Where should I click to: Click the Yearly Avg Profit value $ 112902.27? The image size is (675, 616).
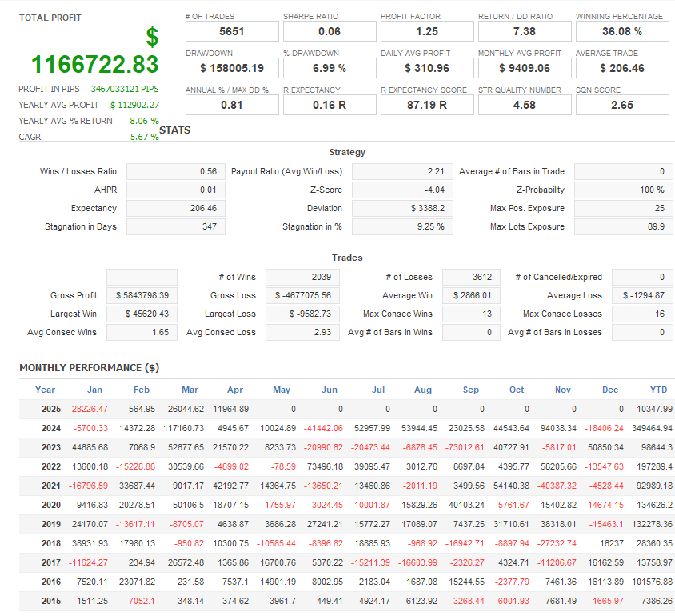click(134, 105)
